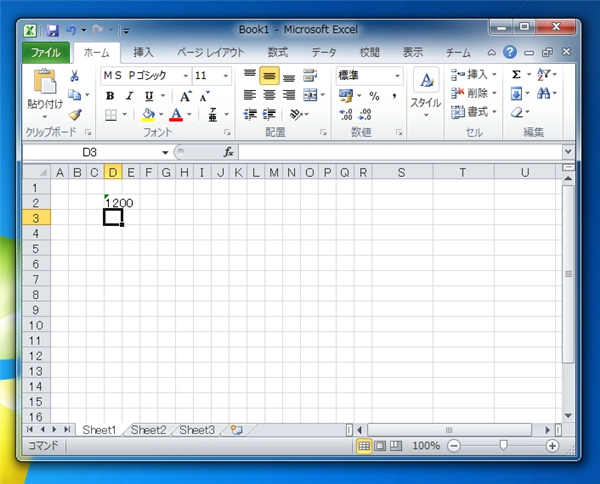
Task: Click the Format Painter brush icon
Action: pos(75,114)
